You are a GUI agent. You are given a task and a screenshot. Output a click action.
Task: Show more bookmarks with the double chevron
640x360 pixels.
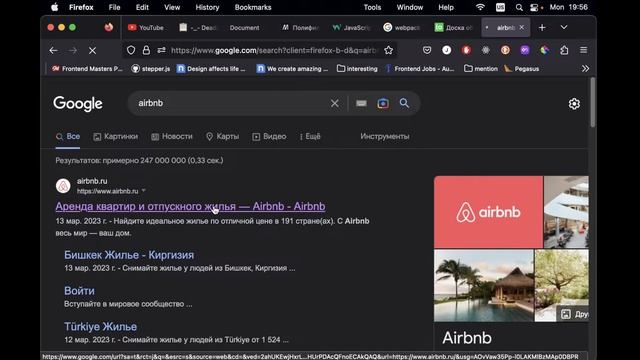pyautogui.click(x=585, y=69)
